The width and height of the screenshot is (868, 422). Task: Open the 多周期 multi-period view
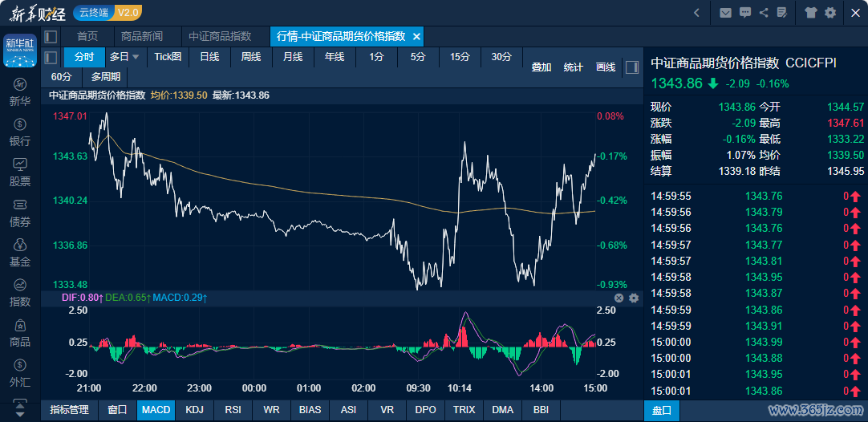pyautogui.click(x=106, y=77)
